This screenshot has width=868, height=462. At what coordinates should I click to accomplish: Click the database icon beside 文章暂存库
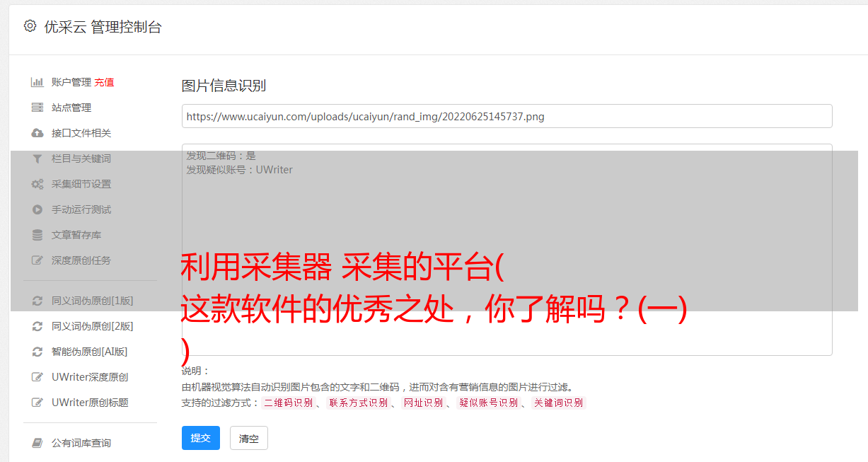click(x=37, y=235)
